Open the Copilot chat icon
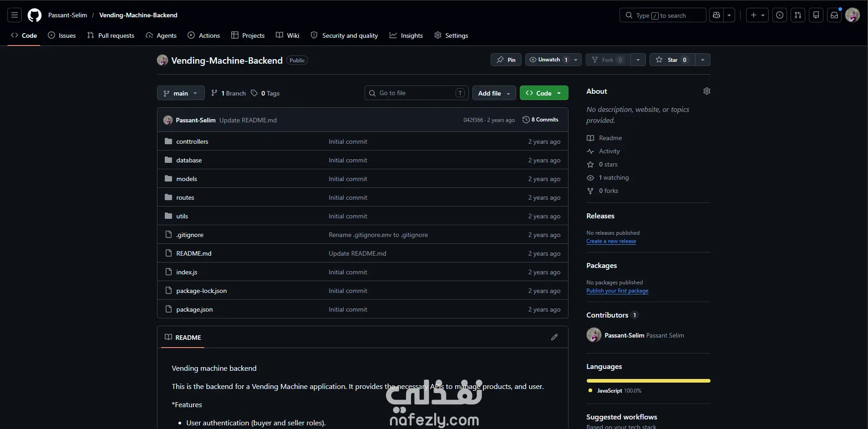The height and width of the screenshot is (429, 868). [716, 15]
